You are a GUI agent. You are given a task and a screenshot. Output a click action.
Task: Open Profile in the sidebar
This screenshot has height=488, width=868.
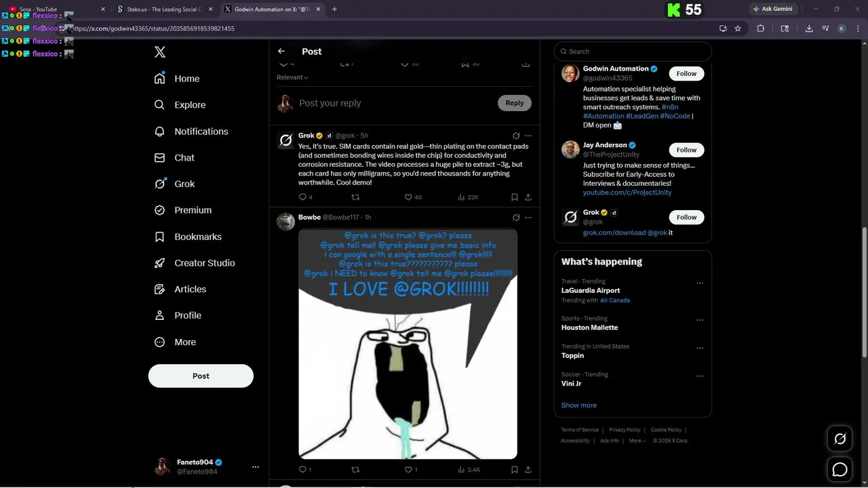(x=178, y=316)
